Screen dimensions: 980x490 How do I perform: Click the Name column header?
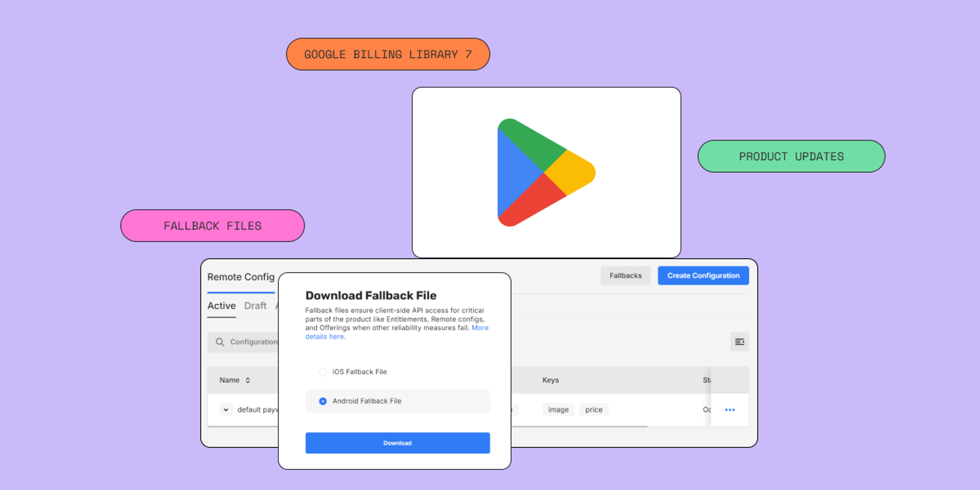(x=229, y=380)
